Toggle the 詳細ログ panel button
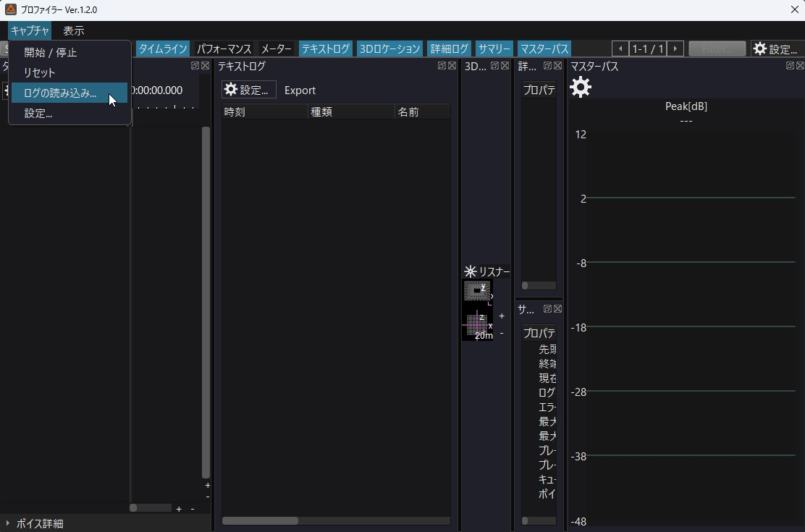 [x=450, y=48]
